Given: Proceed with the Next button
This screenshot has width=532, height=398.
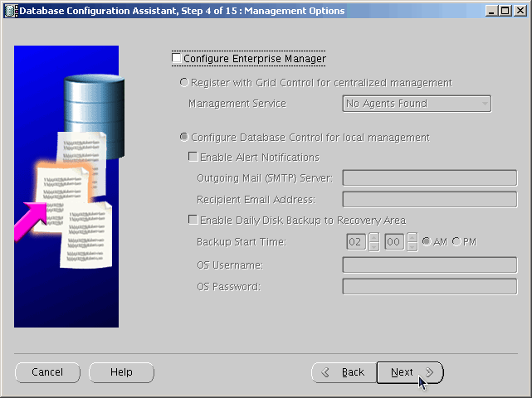Looking at the screenshot, I should tap(410, 372).
